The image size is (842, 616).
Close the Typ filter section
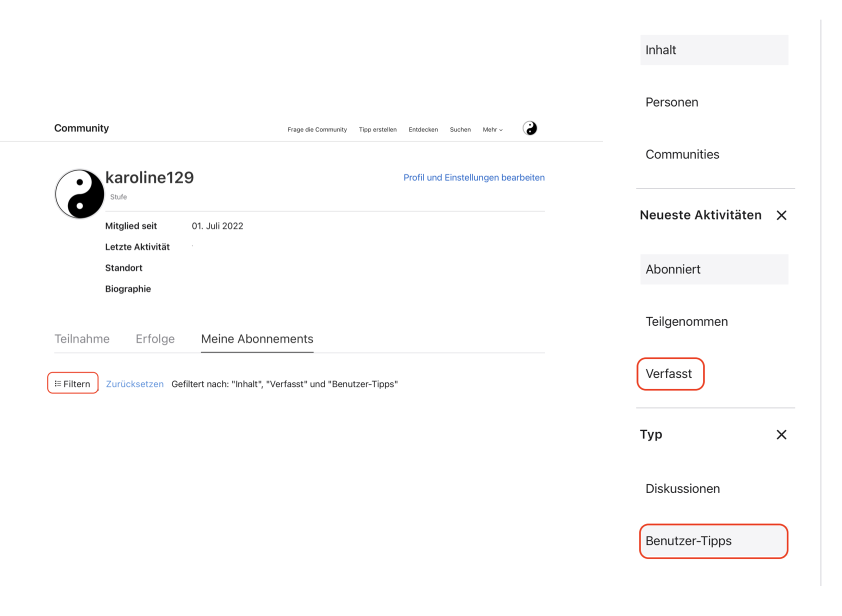[x=781, y=434]
